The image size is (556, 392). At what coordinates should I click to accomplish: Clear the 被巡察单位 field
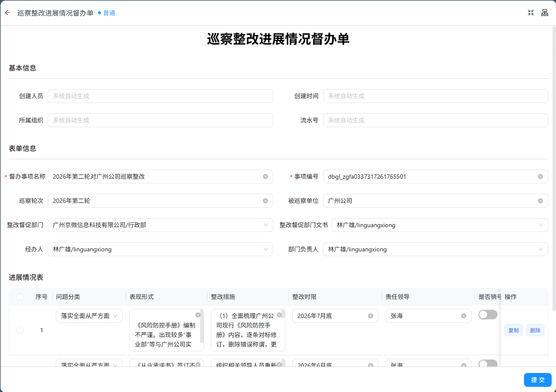[540, 201]
